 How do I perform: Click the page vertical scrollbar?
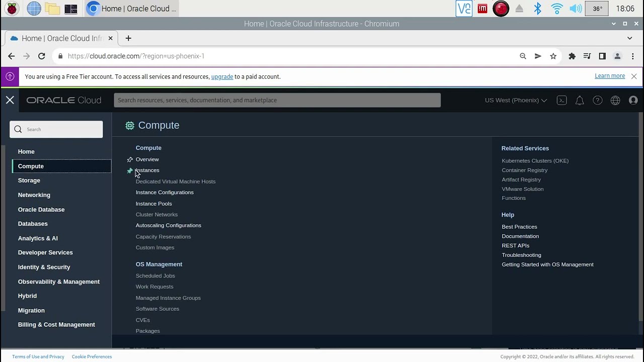click(x=640, y=216)
